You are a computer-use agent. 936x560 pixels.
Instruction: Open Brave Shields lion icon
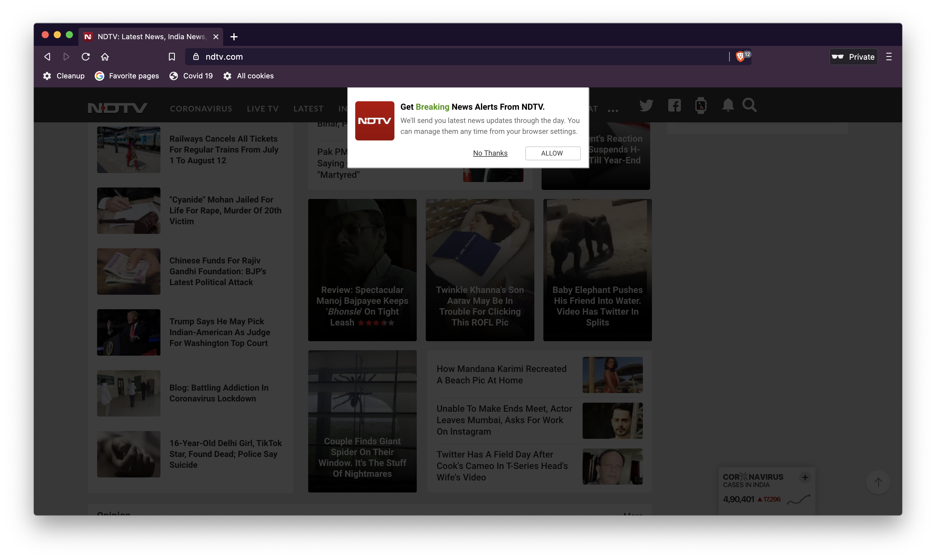point(740,57)
